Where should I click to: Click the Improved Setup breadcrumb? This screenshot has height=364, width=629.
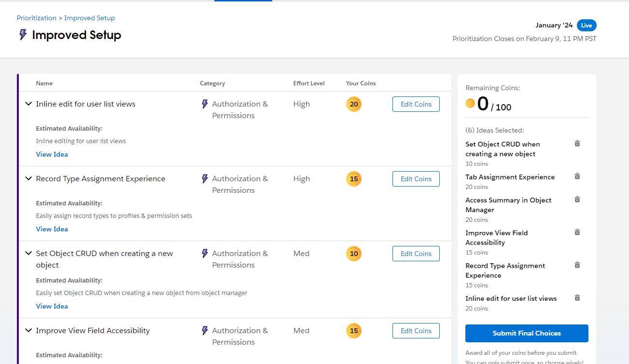89,18
